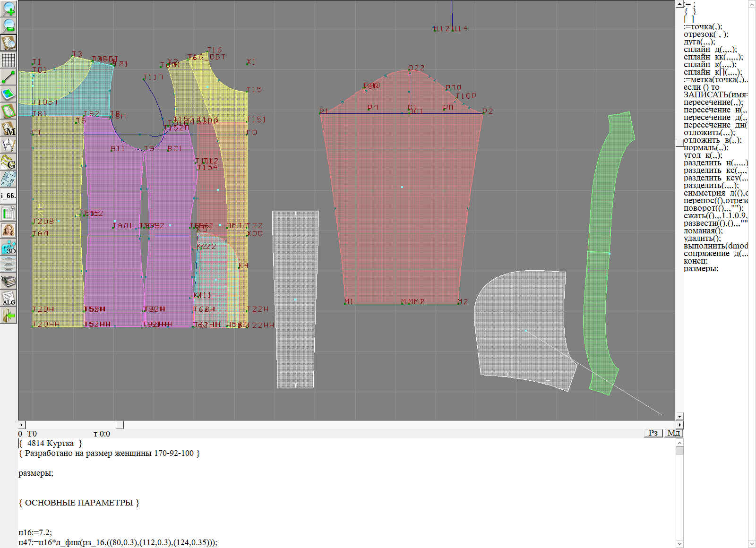Click the 'п16:=7.2;' line in the code editor

(35, 532)
